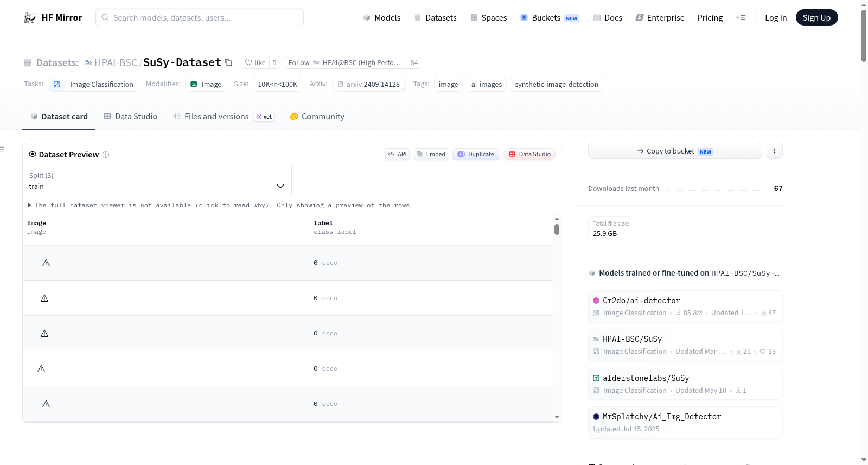The width and height of the screenshot is (868, 465).
Task: Click the HPAI-BSC organization link
Action: (x=116, y=63)
